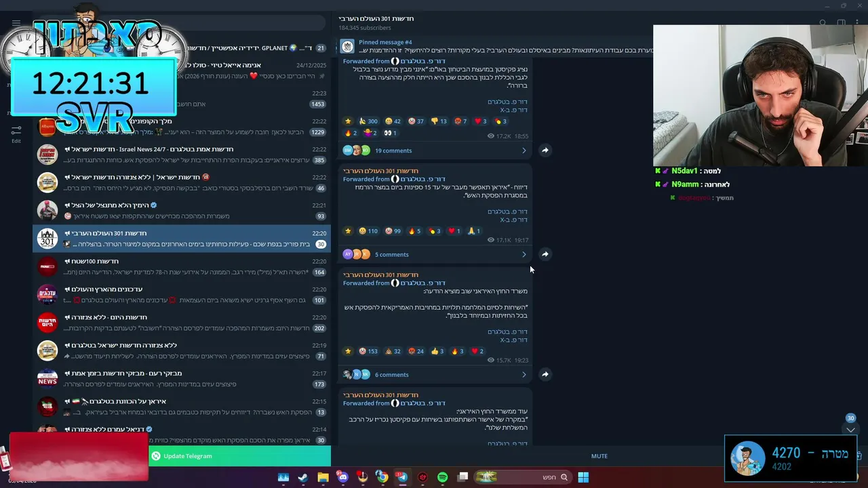Toggle heart reaction showing 2
The height and width of the screenshot is (488, 868).
pos(477,351)
